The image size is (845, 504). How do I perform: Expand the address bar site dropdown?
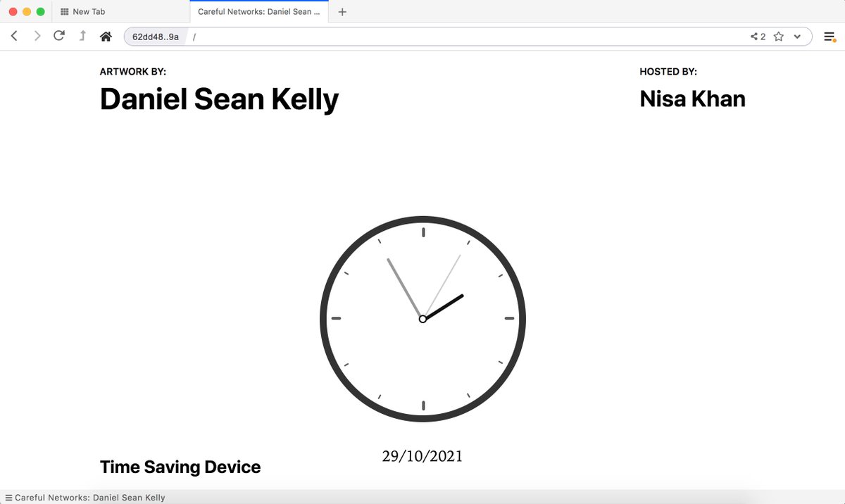[797, 36]
